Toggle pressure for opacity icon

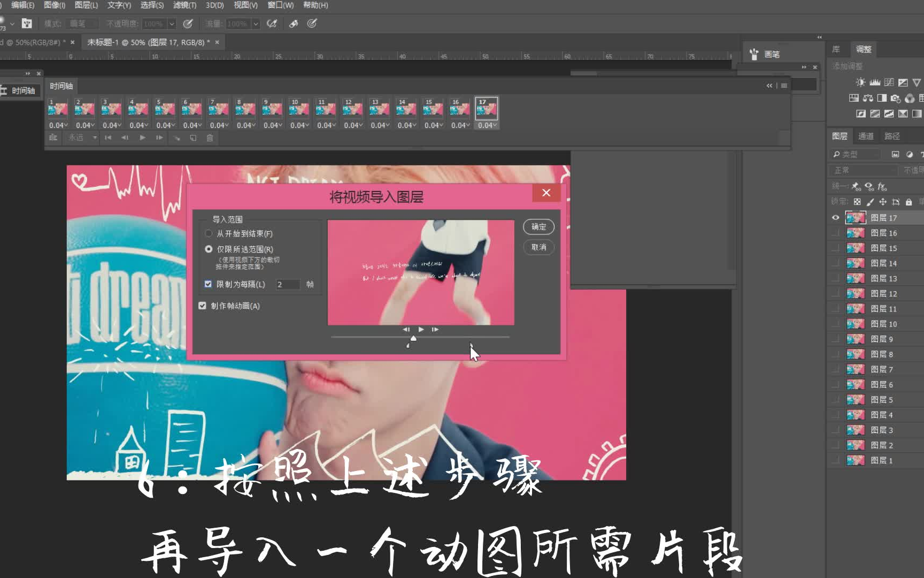[x=188, y=24]
